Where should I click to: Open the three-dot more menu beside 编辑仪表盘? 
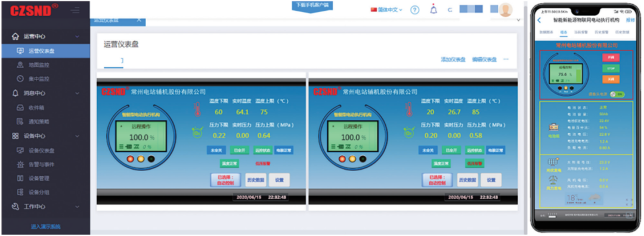[x=506, y=59]
